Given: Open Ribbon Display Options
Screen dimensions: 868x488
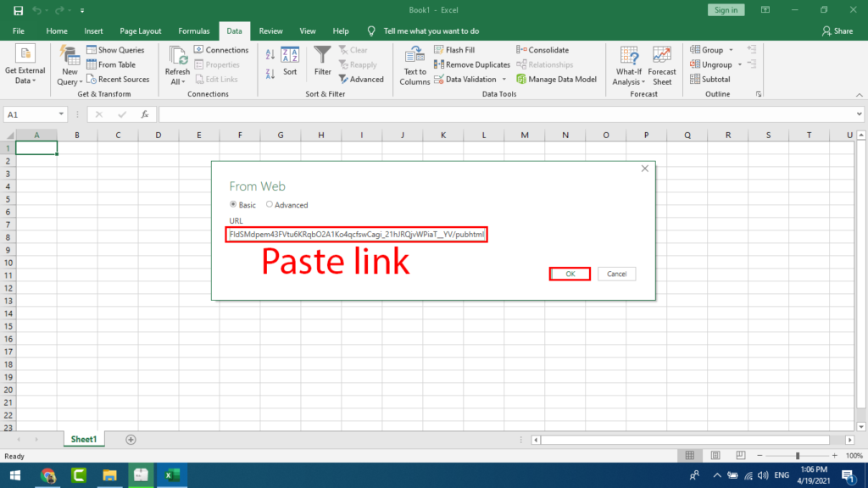Looking at the screenshot, I should click(x=765, y=10).
